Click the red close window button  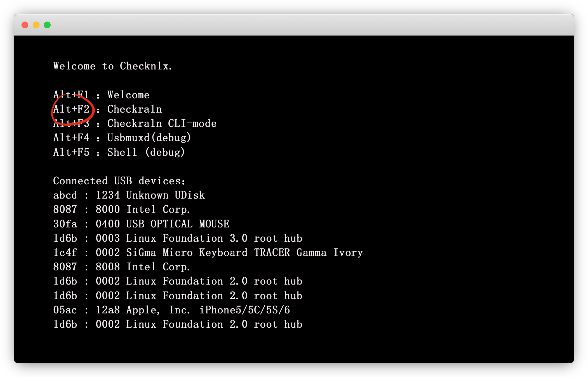click(25, 25)
